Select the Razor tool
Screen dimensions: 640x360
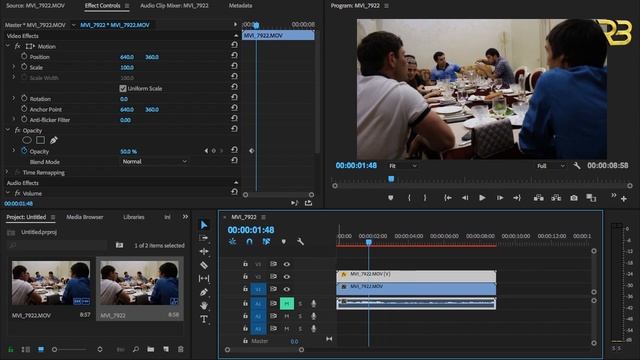coord(204,265)
